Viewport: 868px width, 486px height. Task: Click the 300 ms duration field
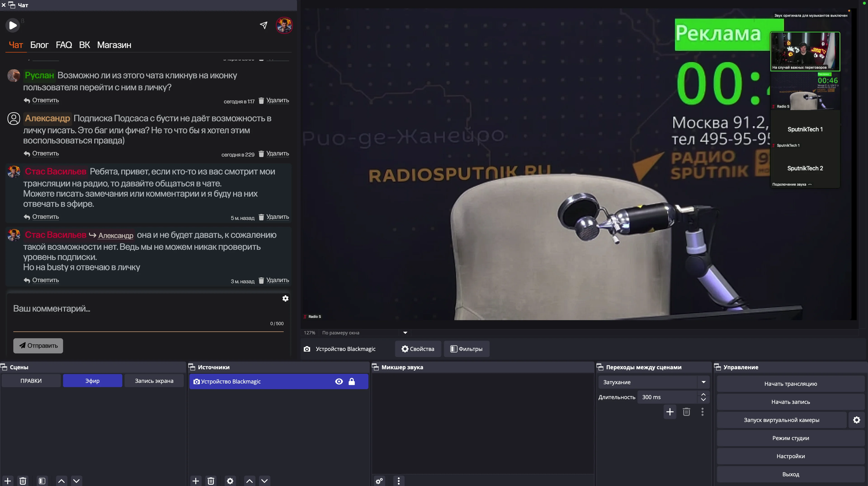pyautogui.click(x=667, y=397)
